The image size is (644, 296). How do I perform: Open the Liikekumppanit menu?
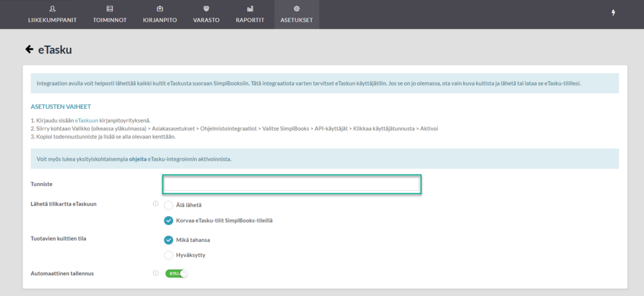coord(52,14)
